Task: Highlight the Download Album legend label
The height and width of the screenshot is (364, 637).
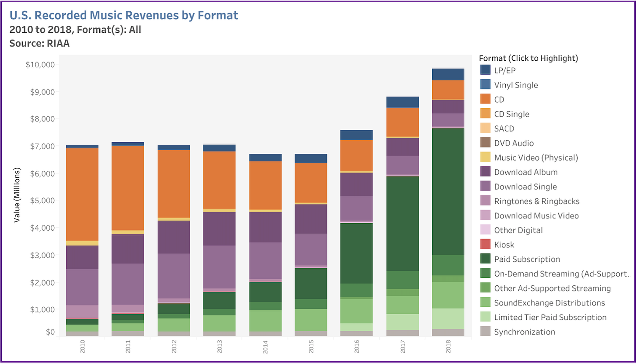Action: (526, 172)
